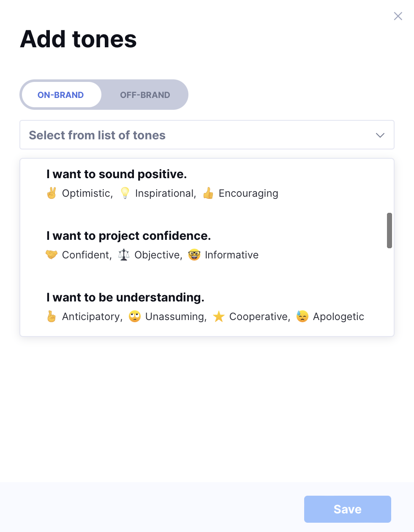This screenshot has width=414, height=532.
Task: Click the balance scale icon next to Objective
Action: pyautogui.click(x=124, y=255)
